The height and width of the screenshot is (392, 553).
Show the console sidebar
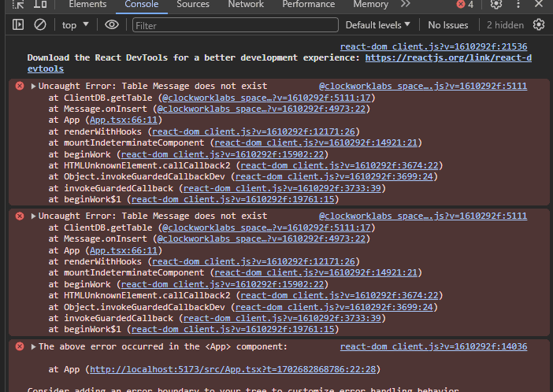click(x=18, y=25)
